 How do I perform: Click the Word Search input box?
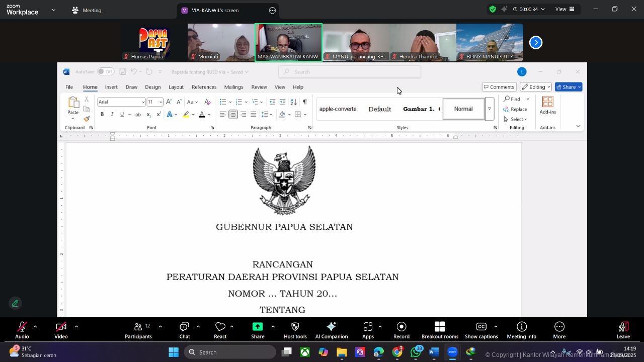click(x=350, y=72)
